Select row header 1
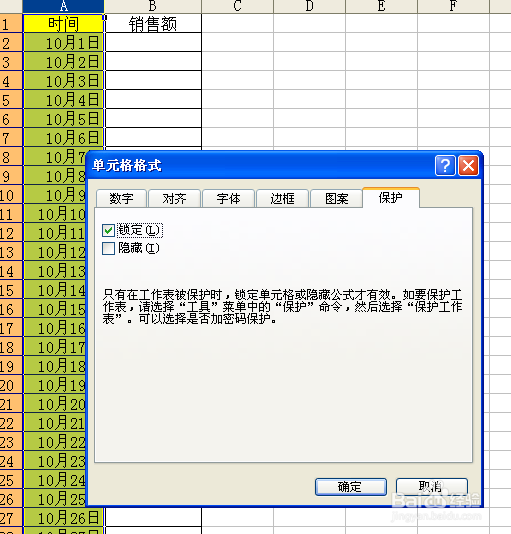 pos(11,24)
